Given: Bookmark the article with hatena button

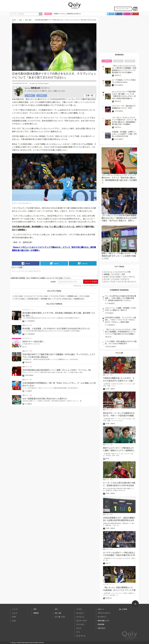Looking at the screenshot, I should 83,263.
